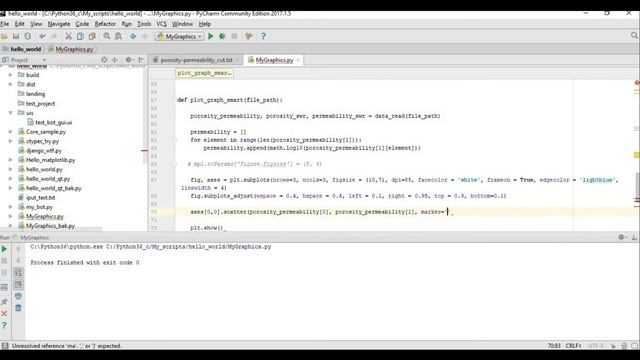Screen dimensions: 640x360
Task: Click the Copy toolbar icon
Action: 80,36
